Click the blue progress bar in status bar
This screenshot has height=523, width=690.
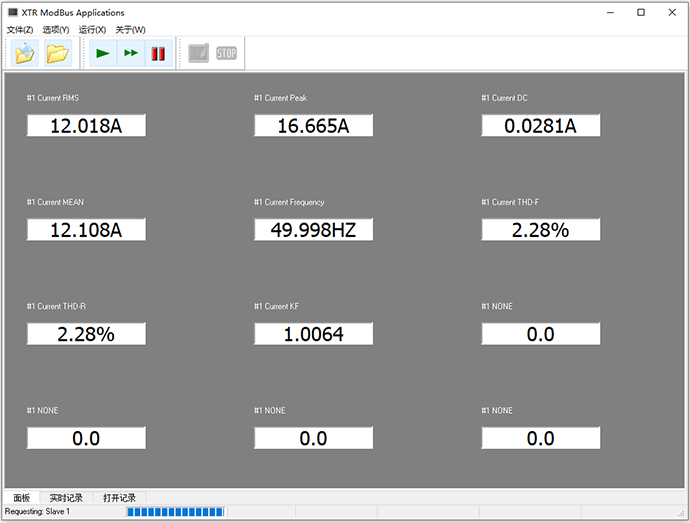point(175,512)
